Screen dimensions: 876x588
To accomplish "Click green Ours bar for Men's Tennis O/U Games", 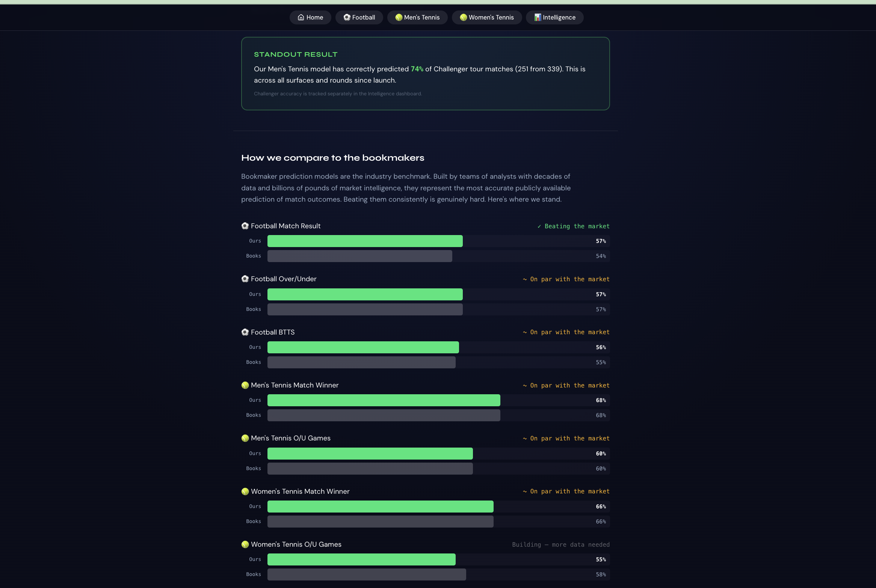I will 370,454.
